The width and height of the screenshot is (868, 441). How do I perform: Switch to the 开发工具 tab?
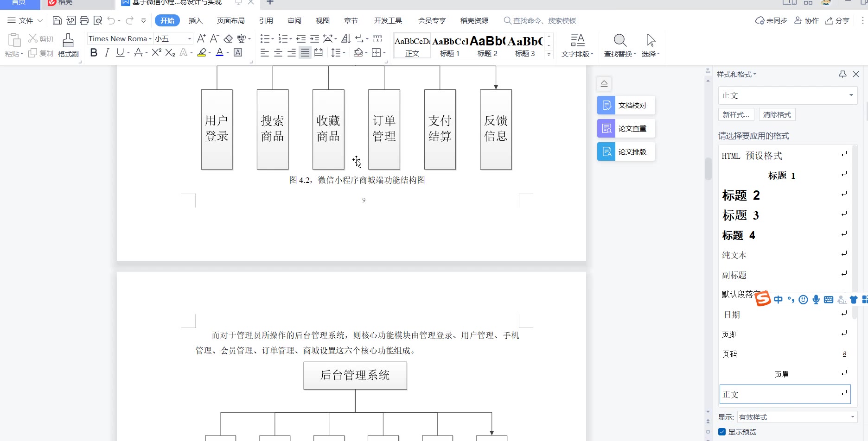point(388,20)
